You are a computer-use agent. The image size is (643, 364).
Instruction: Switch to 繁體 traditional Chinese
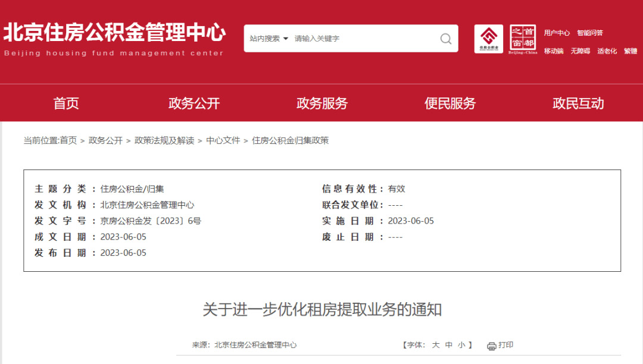pos(630,51)
